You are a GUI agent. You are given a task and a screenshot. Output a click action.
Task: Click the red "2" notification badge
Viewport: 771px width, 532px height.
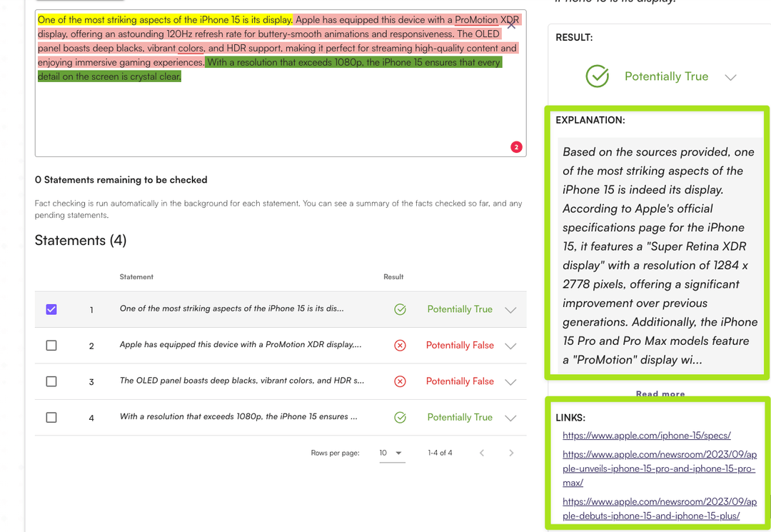click(x=516, y=147)
